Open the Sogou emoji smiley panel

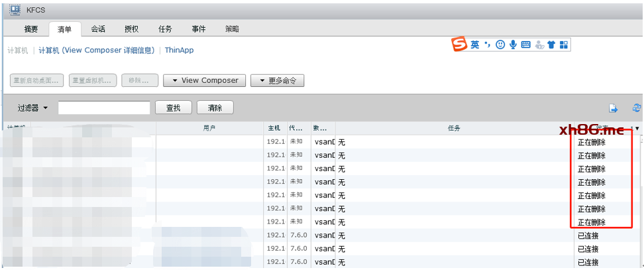(500, 44)
